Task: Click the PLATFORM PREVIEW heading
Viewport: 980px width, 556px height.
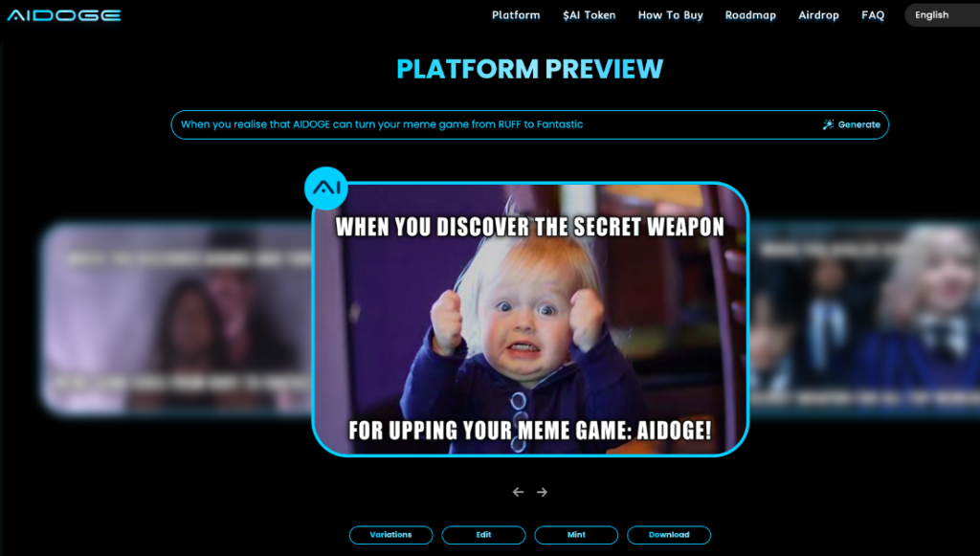Action: pyautogui.click(x=530, y=69)
